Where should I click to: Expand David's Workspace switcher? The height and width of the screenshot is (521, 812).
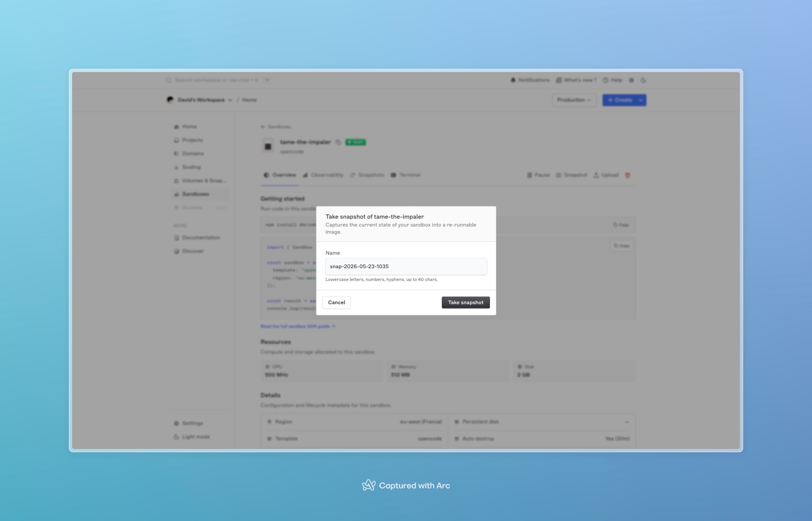point(199,100)
